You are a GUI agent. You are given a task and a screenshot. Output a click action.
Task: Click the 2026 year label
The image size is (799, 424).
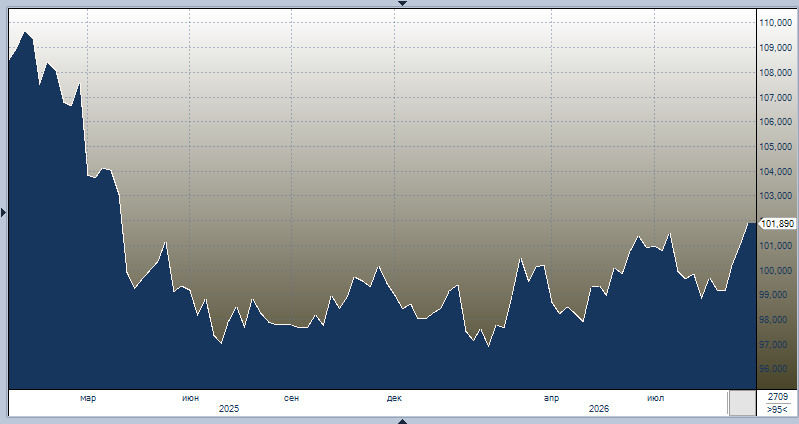599,409
